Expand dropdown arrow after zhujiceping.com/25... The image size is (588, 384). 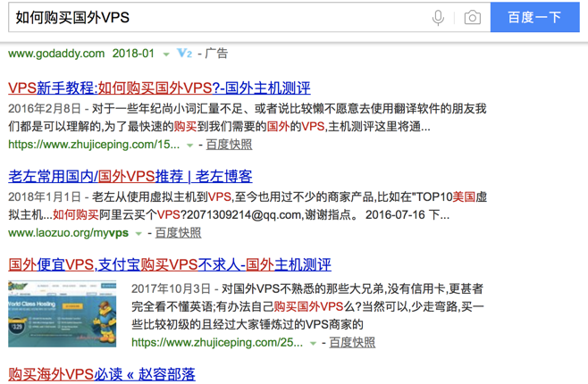point(313,343)
